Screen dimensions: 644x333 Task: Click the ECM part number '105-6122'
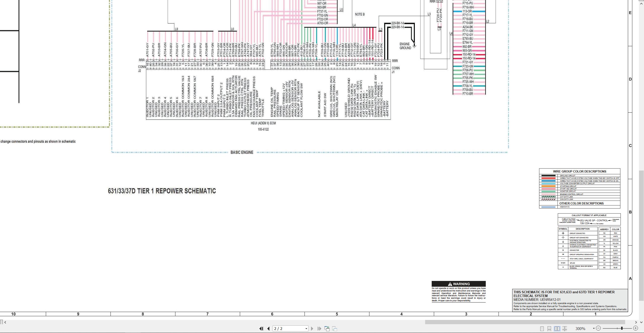click(263, 130)
